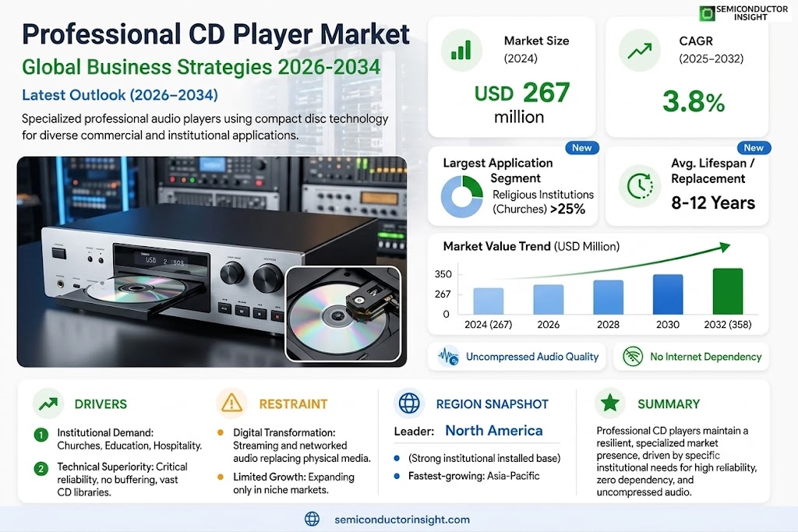Screen dimensions: 798x532
Task: Click the Uncompressed Audio Quality pill
Action: pyautogui.click(x=517, y=357)
